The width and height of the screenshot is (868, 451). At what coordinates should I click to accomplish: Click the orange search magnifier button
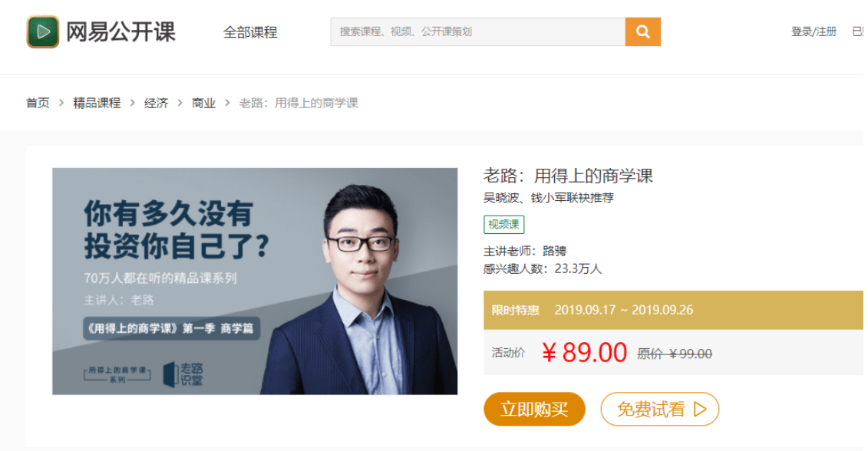(x=642, y=31)
